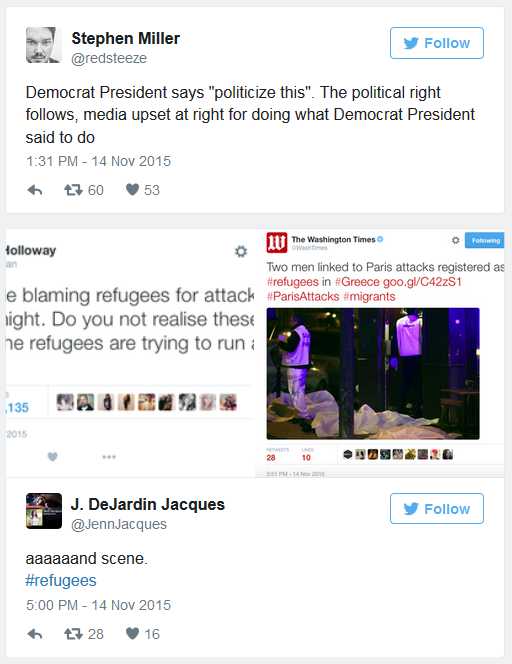Open the #refugees hashtag link
512x664 pixels.
coord(61,581)
